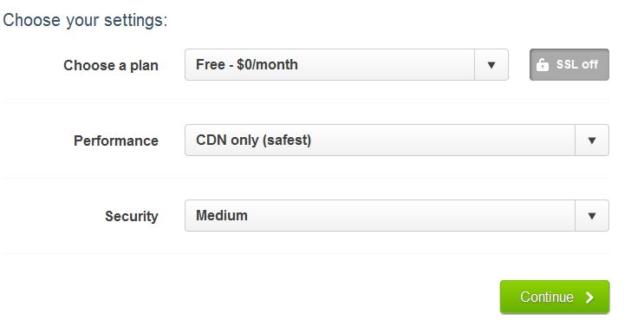Open the Performance dropdown arrow
Image resolution: width=644 pixels, height=327 pixels.
pyautogui.click(x=592, y=141)
